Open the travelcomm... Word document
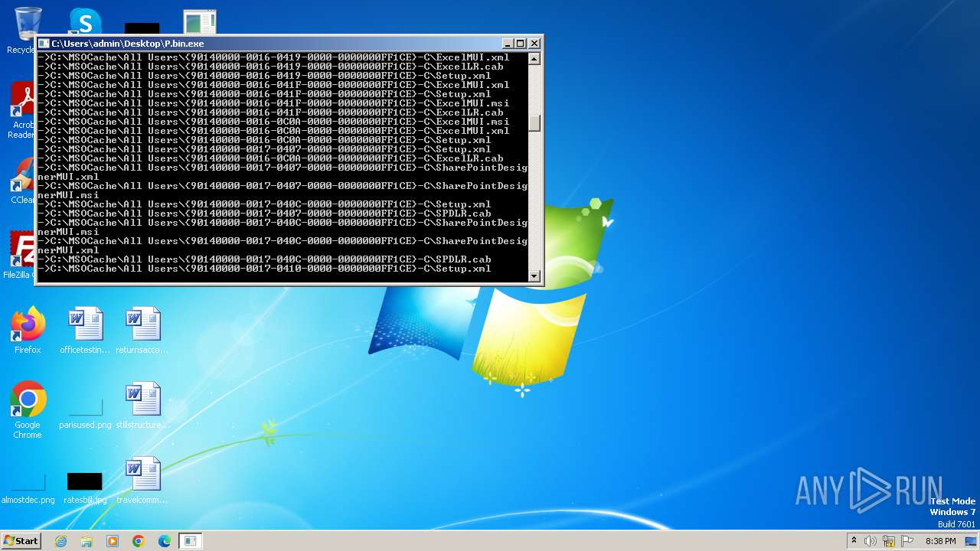The image size is (980, 551). (142, 480)
